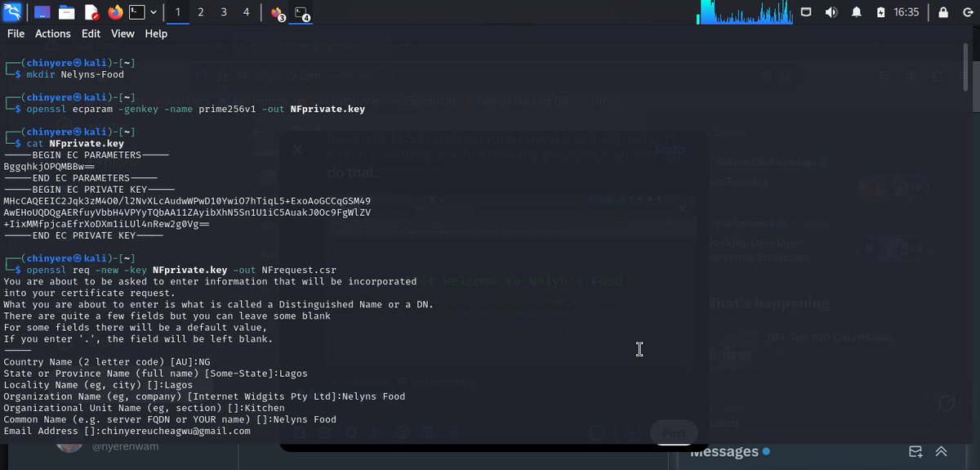Click the 'openssl ecparam -genkey' command line

(x=195, y=109)
